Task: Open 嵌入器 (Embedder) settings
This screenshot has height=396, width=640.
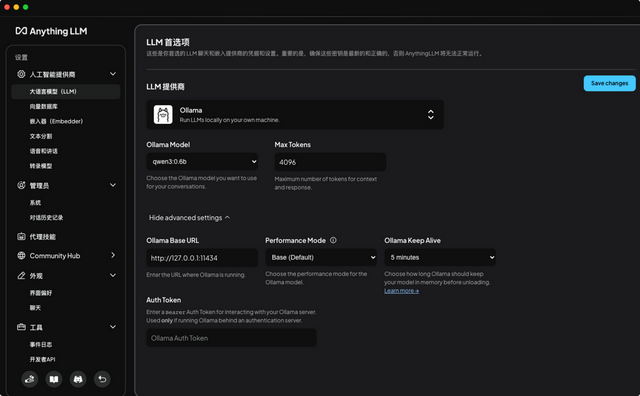Action: click(56, 121)
